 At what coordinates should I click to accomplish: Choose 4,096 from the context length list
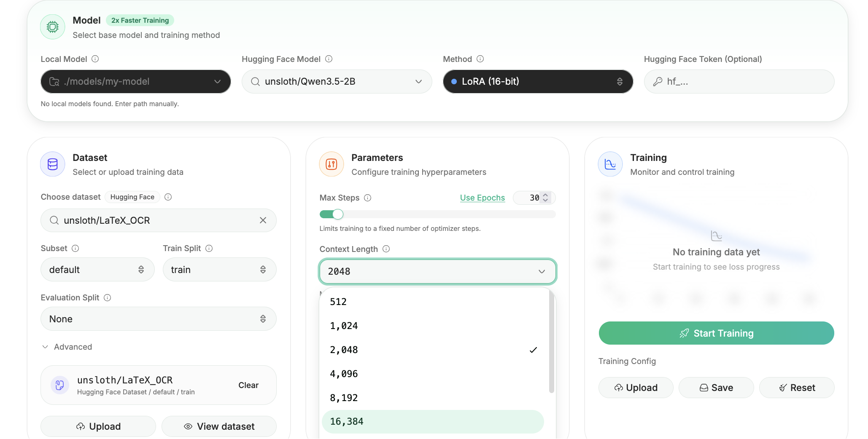click(x=432, y=374)
